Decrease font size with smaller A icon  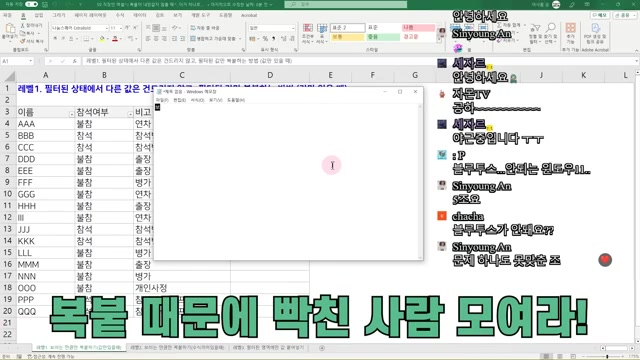tap(135, 28)
